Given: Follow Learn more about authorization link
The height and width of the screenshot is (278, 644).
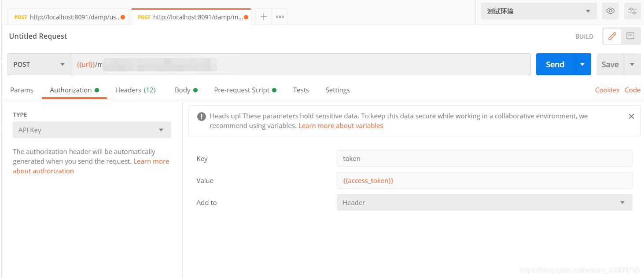Looking at the screenshot, I should 91,166.
